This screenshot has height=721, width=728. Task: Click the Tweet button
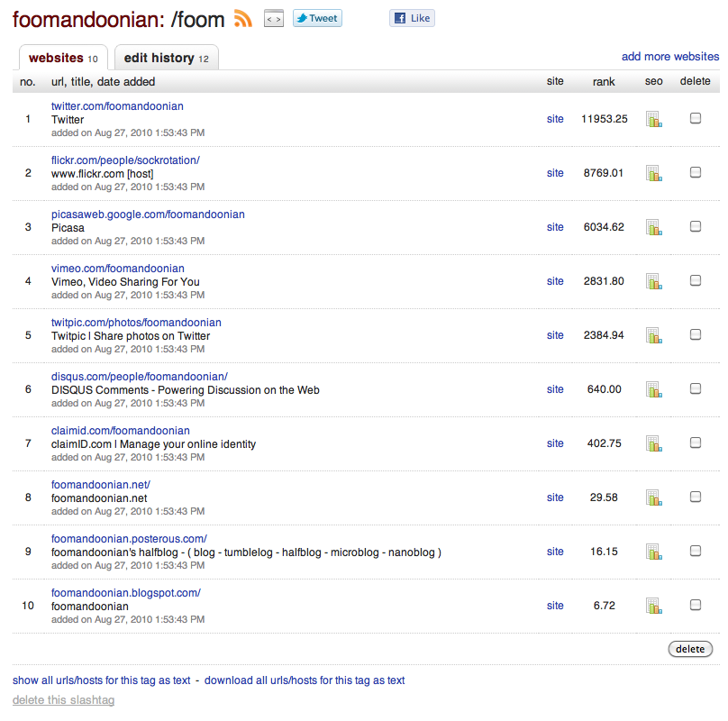tap(317, 18)
